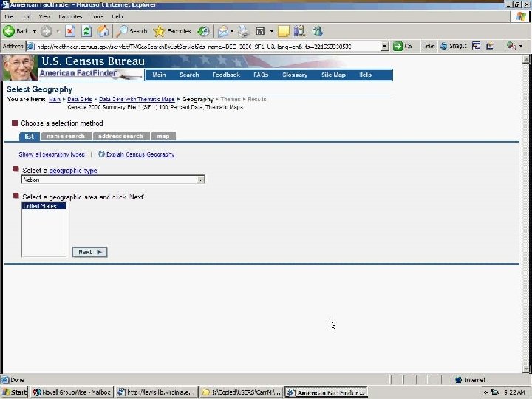Screen dimensions: 532x399
Task: Click the Forward arrow icon in toolbar
Action: click(46, 31)
